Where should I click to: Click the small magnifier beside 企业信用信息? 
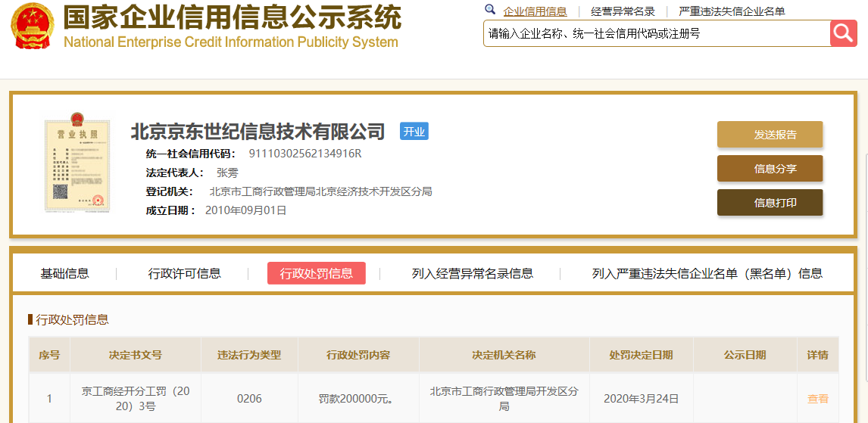coord(489,9)
